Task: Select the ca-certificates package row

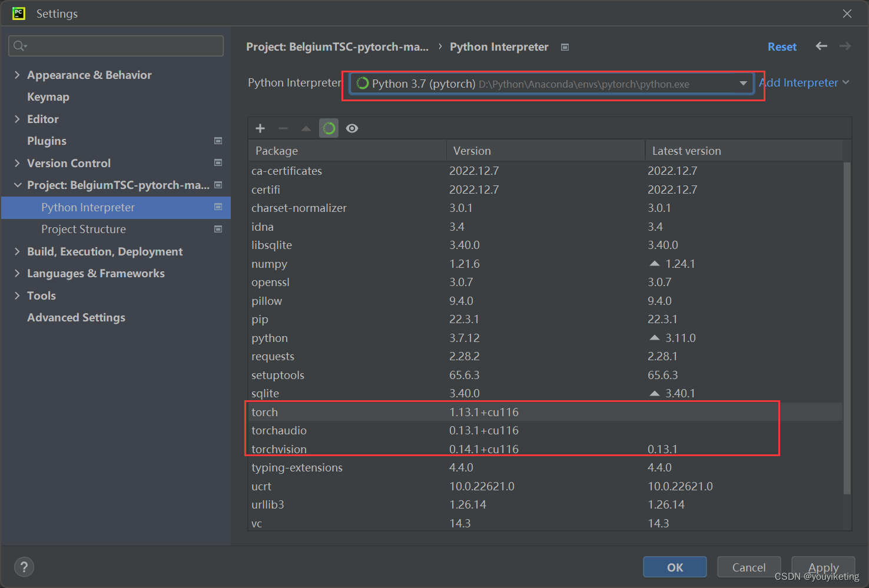Action: 545,171
